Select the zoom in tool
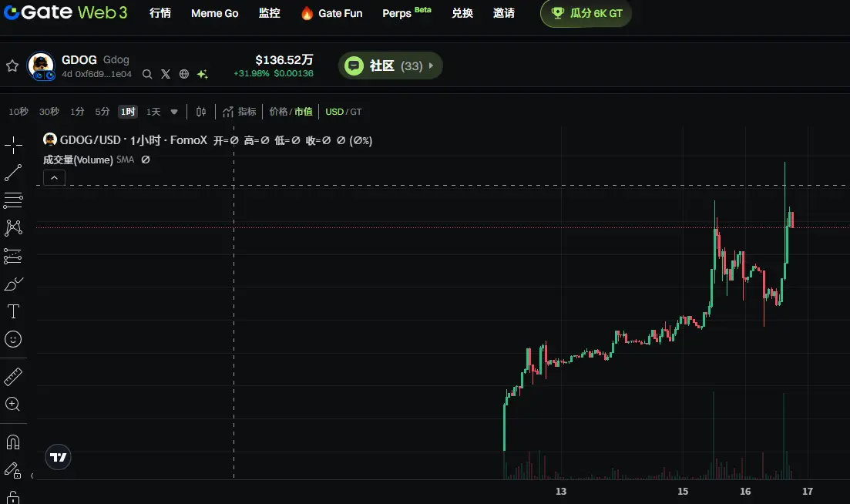850x504 pixels. tap(12, 405)
